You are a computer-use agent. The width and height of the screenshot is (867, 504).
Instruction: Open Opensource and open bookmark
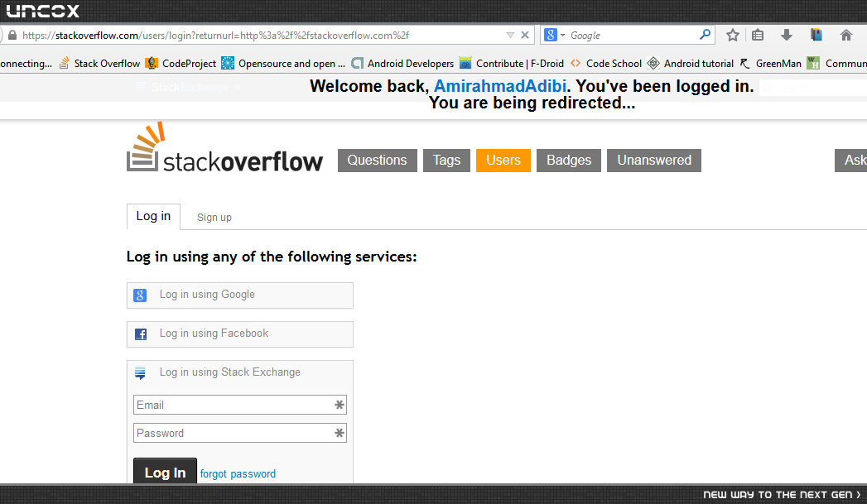(x=283, y=64)
